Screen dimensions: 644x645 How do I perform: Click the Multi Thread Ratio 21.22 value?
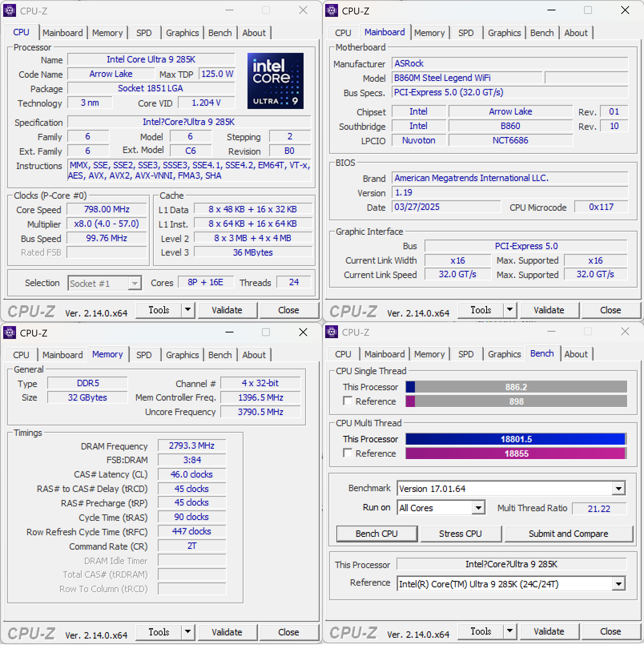point(599,508)
